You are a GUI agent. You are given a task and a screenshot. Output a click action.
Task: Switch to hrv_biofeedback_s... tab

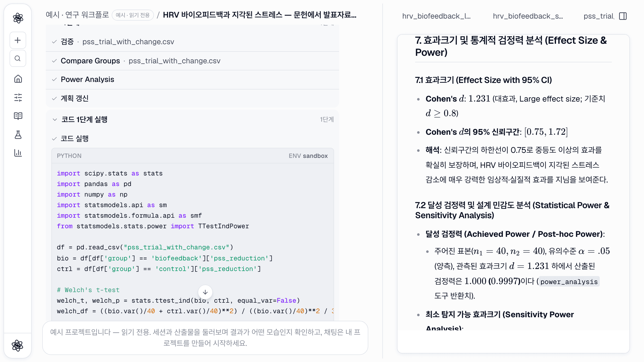pos(528,16)
